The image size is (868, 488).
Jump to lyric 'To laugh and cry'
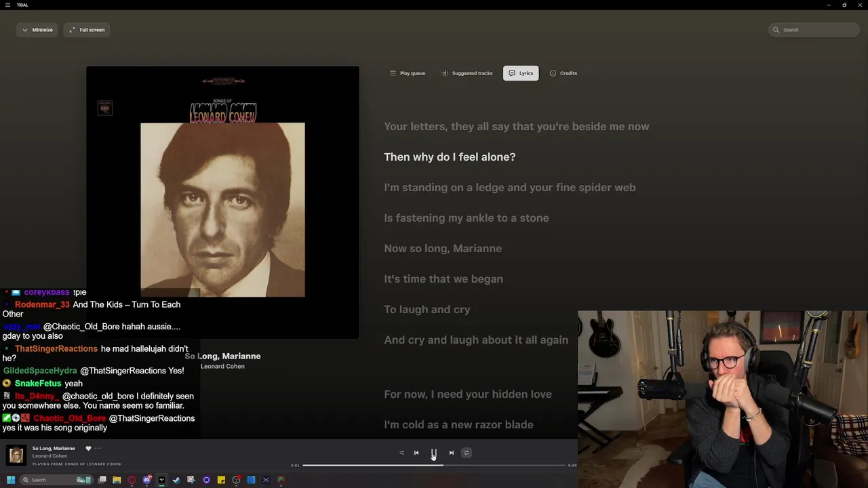[427, 310]
